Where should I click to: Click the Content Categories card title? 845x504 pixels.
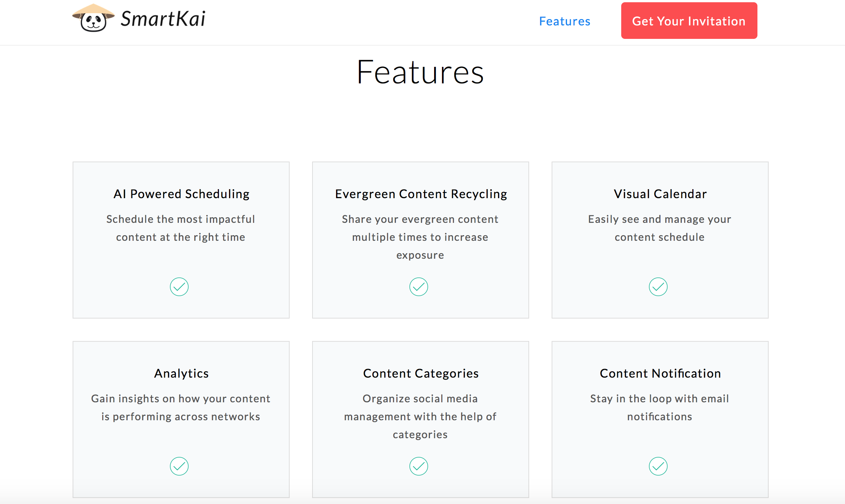[421, 374]
